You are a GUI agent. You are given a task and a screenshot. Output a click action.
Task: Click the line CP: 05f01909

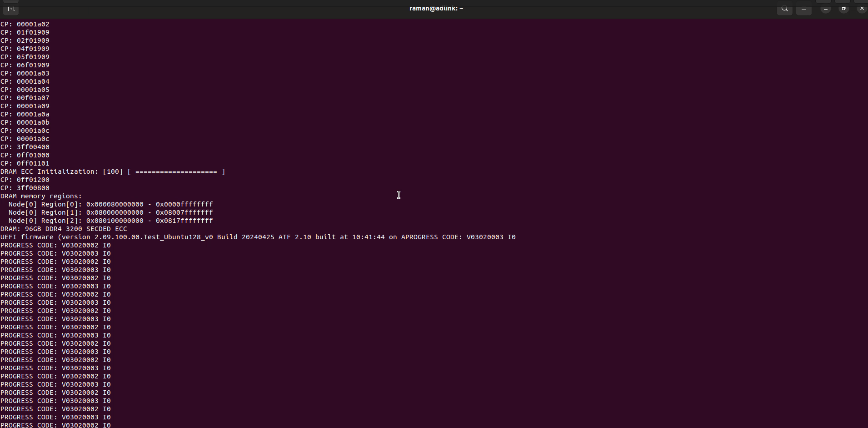pos(25,57)
